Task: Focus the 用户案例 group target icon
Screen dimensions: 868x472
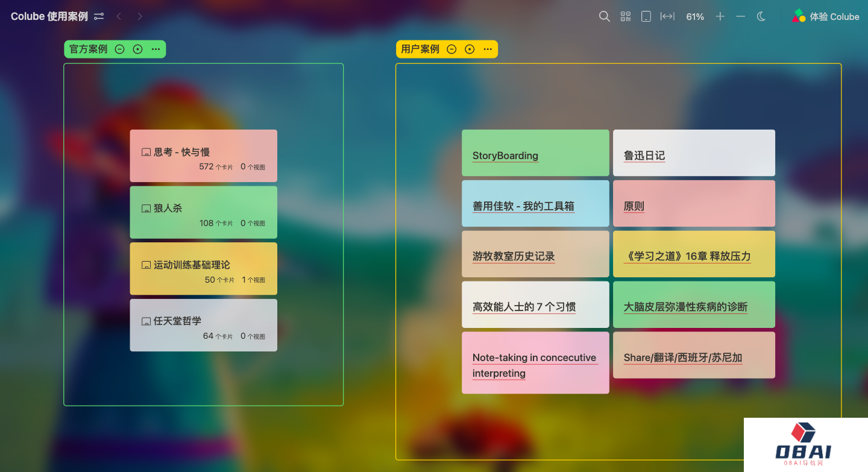Action: pos(470,49)
